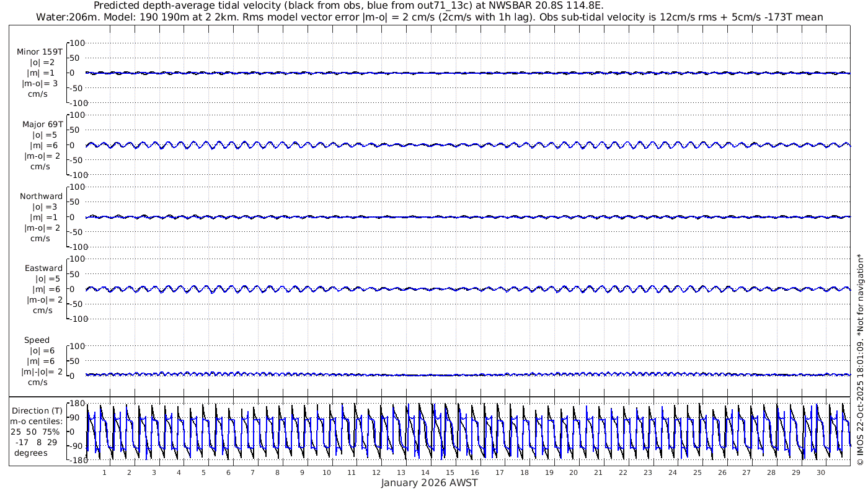Click day '18' on the date axis

click(525, 472)
